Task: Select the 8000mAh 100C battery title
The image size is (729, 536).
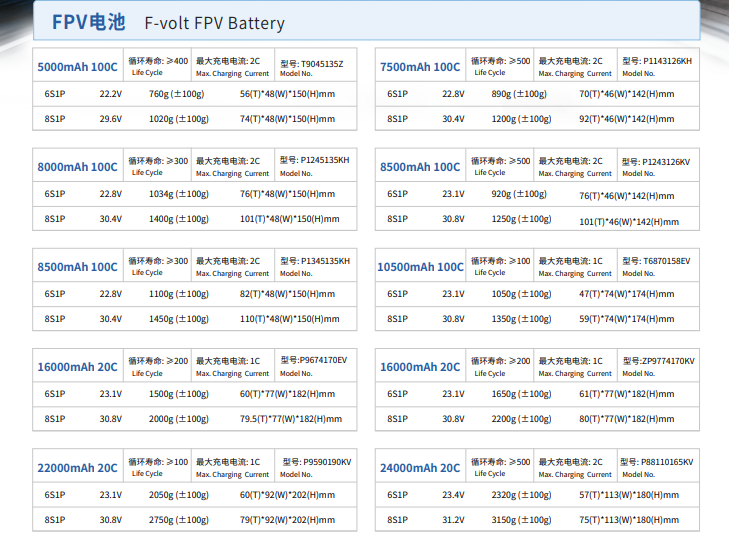Action: 77,167
